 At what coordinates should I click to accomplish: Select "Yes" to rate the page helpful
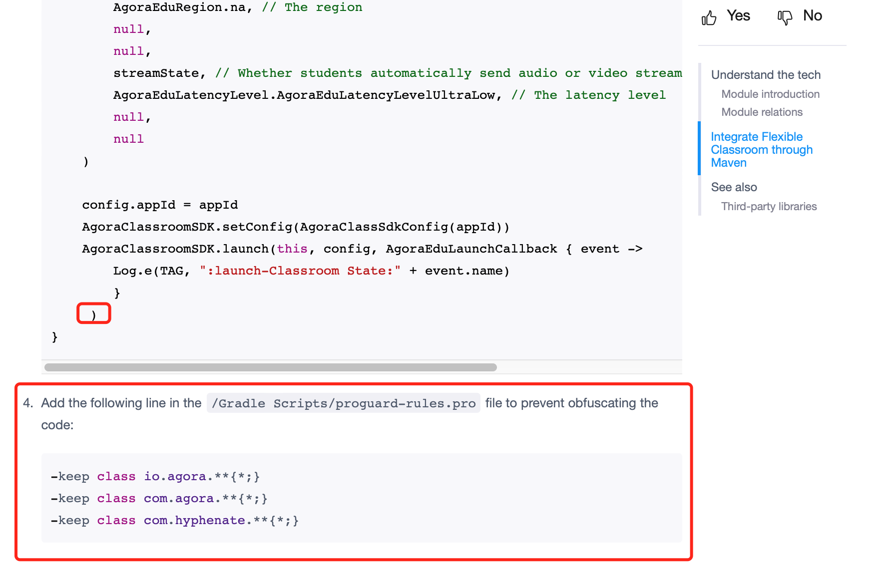pyautogui.click(x=738, y=15)
